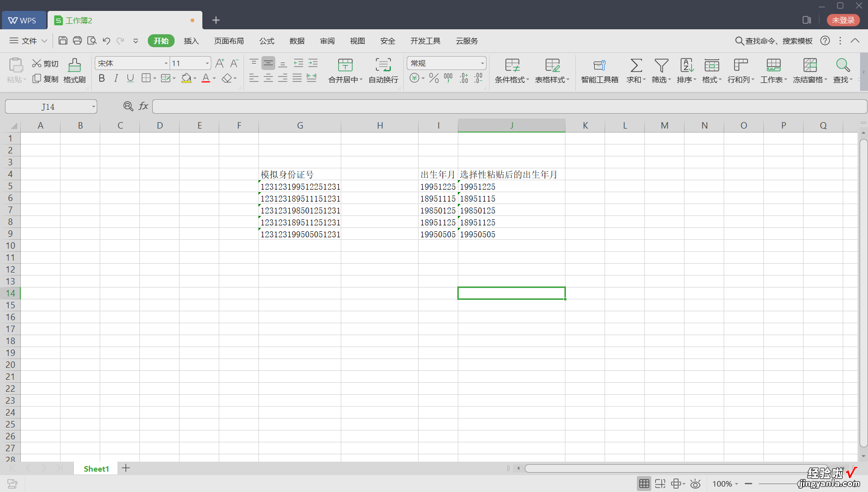Click the insert function fx button

pyautogui.click(x=143, y=106)
